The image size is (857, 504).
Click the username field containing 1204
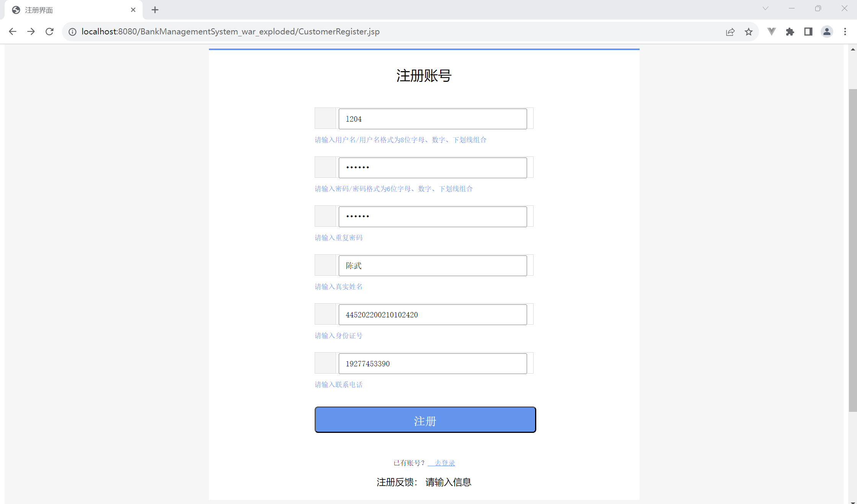tap(433, 119)
